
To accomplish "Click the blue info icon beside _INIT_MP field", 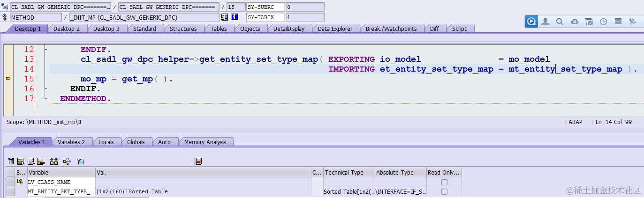I will pos(235,17).
